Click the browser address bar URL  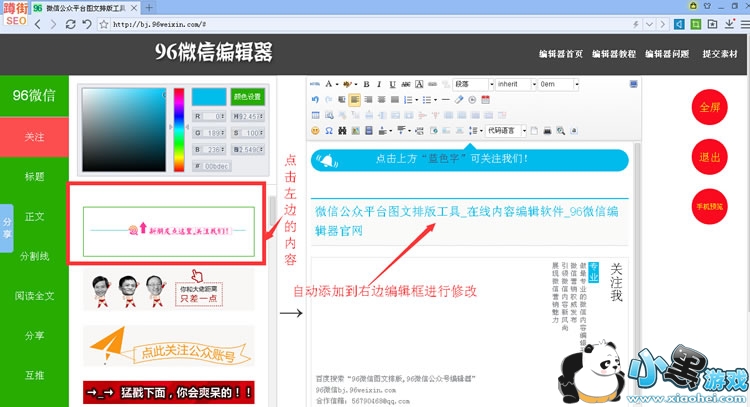click(x=159, y=24)
